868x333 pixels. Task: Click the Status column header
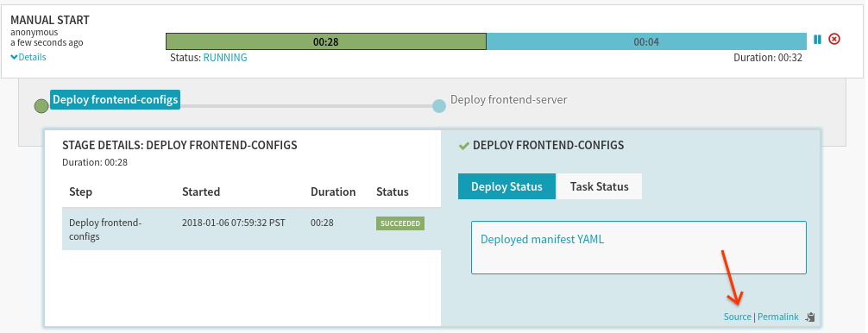point(393,192)
